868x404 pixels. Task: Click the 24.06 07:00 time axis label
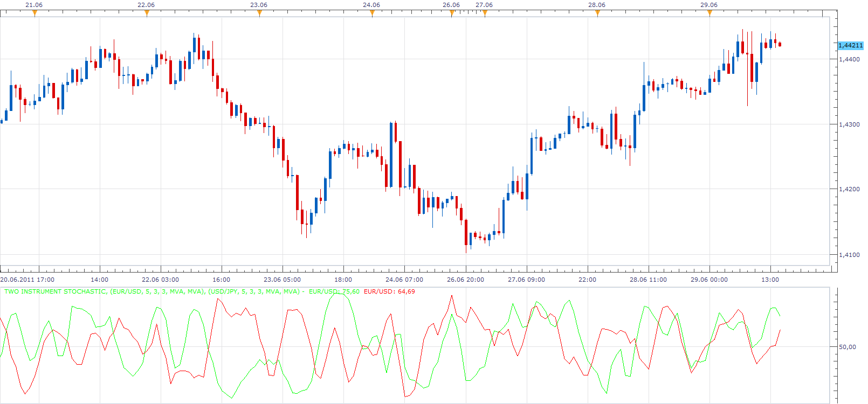(x=404, y=280)
